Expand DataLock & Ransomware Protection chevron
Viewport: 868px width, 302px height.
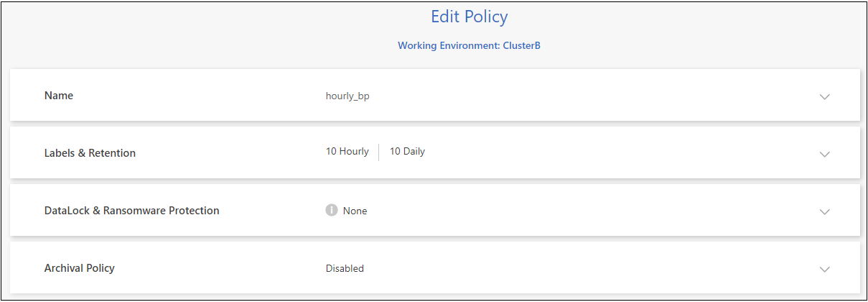pyautogui.click(x=824, y=211)
